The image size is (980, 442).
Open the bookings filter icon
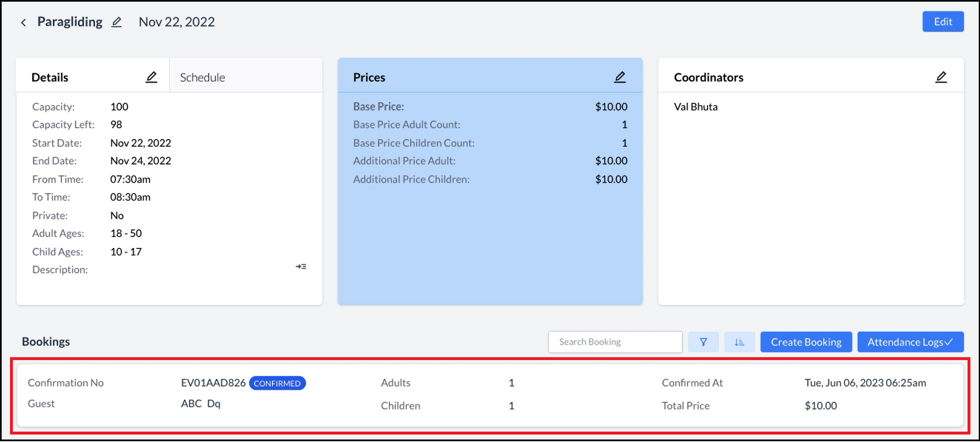point(703,342)
